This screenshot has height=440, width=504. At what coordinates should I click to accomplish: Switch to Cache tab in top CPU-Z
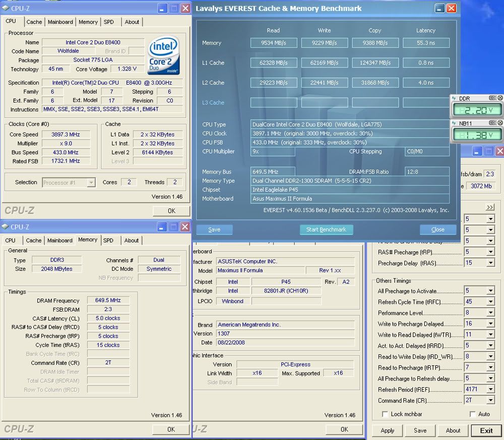(34, 22)
